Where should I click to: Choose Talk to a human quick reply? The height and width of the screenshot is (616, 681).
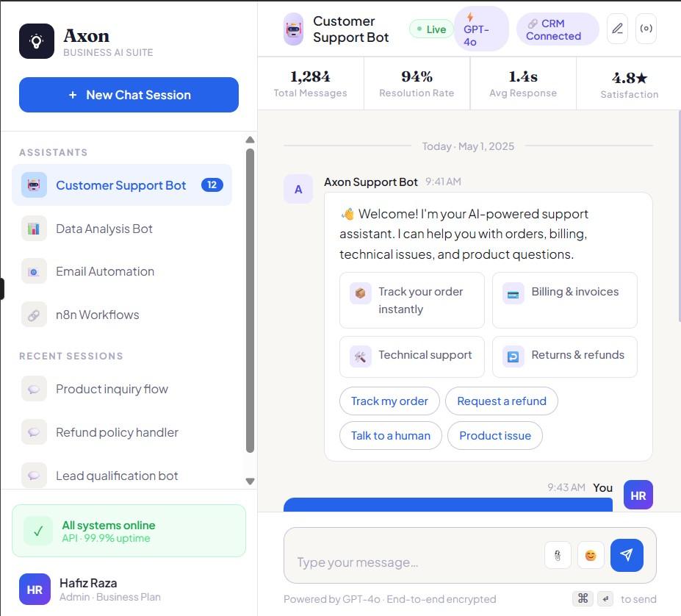(390, 435)
